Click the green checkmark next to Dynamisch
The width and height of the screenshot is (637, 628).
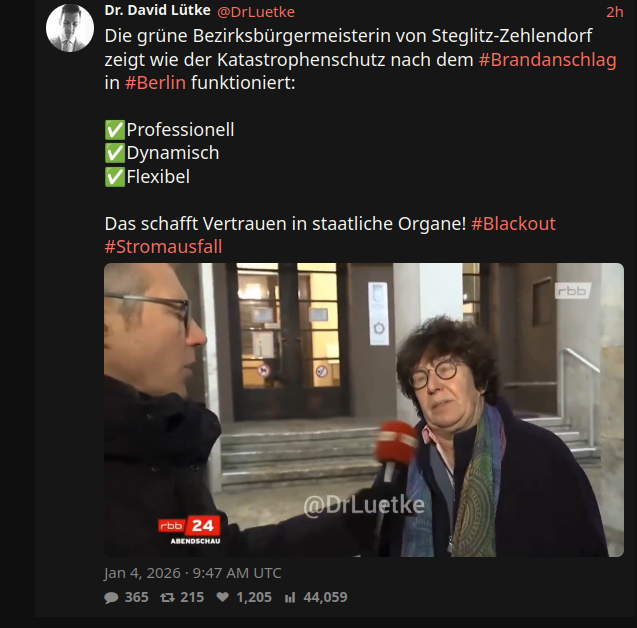point(115,153)
